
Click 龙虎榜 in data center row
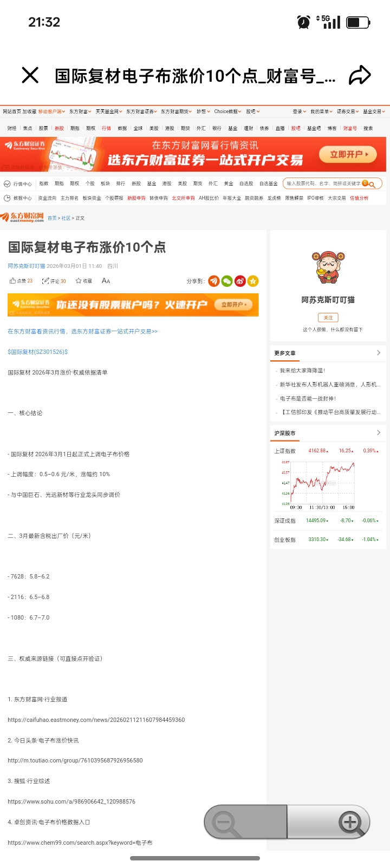274,198
